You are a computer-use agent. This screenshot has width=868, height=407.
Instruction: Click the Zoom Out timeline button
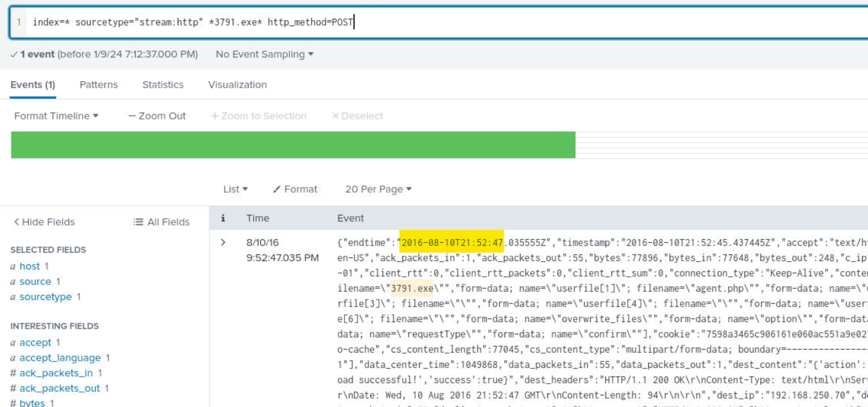pos(157,116)
